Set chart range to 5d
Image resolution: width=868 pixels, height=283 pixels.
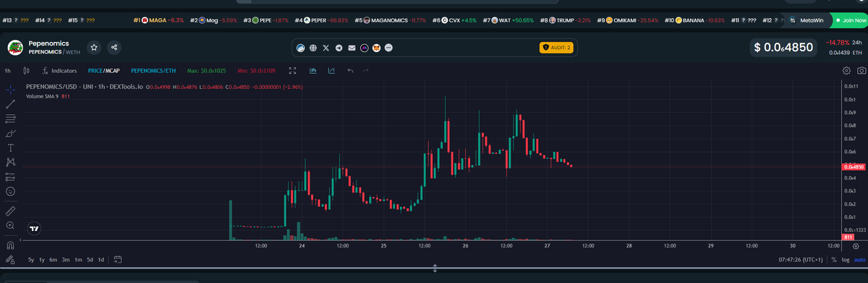90,259
